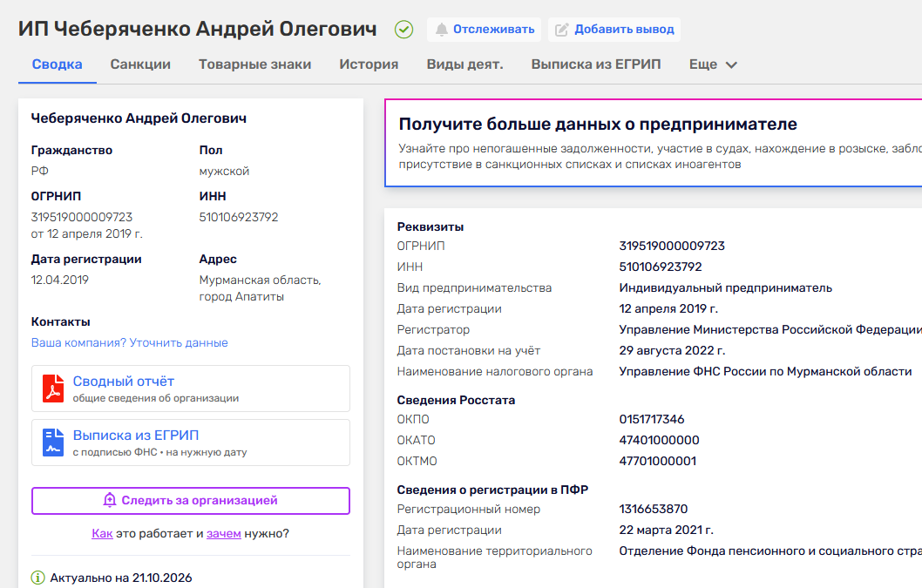
Task: Click the bell icon in Отслеживать button
Action: pyautogui.click(x=442, y=30)
